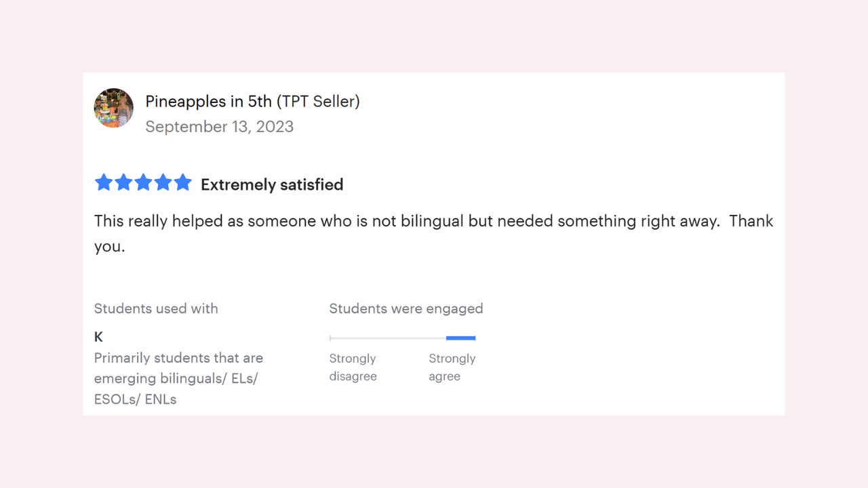The height and width of the screenshot is (488, 868).
Task: Select the "K" grade level label
Action: tap(99, 337)
